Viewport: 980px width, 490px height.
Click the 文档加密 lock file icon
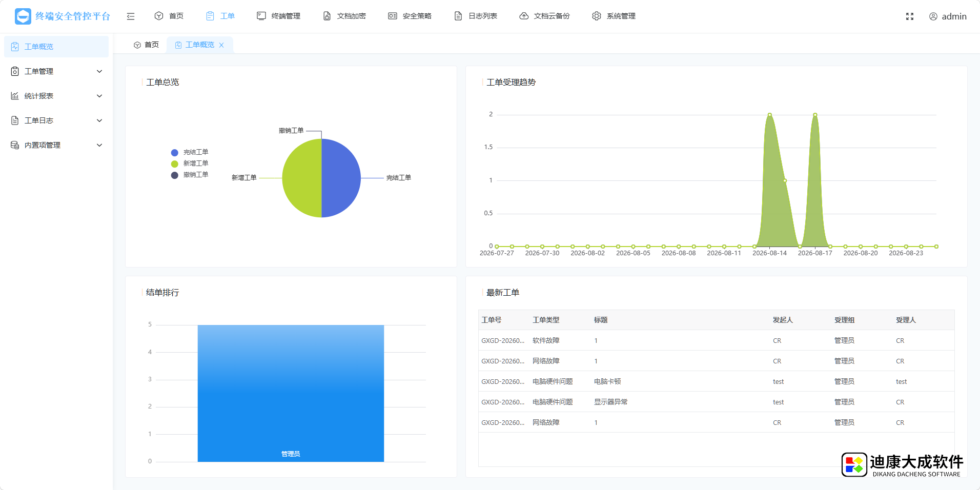[327, 16]
